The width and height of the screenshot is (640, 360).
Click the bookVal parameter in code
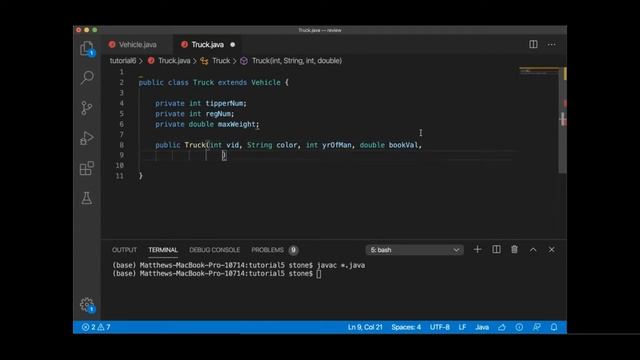coord(403,145)
